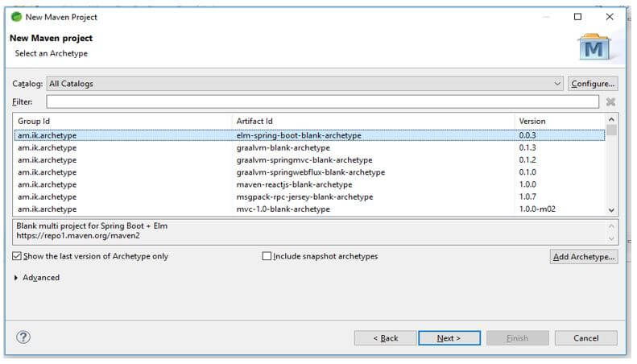The width and height of the screenshot is (637, 364).
Task: Select mvc-1.0-blank-archetype row
Action: (x=309, y=209)
